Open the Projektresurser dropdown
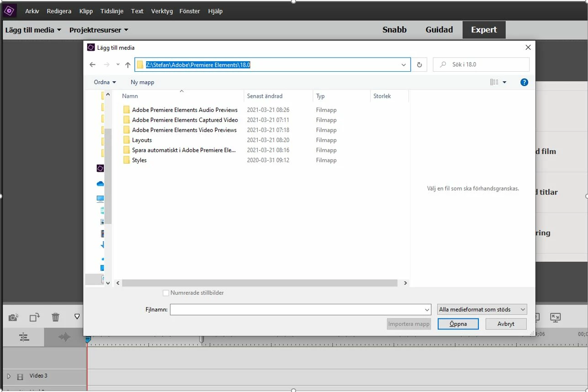588x392 pixels. [99, 30]
